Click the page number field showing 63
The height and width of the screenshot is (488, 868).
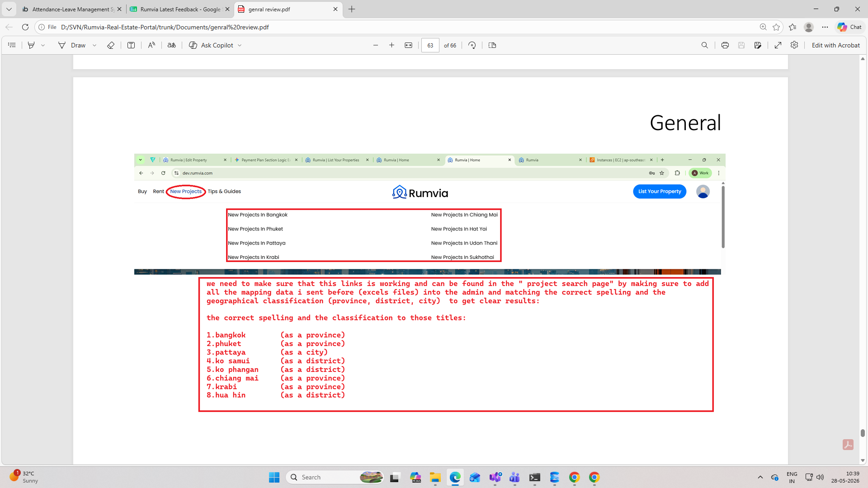click(x=430, y=45)
